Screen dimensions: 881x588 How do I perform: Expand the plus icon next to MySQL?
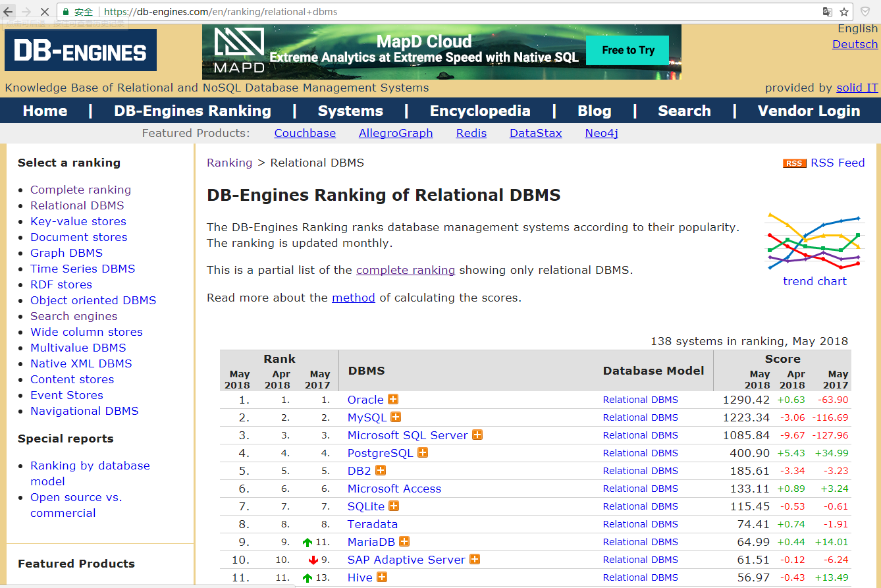(x=396, y=417)
